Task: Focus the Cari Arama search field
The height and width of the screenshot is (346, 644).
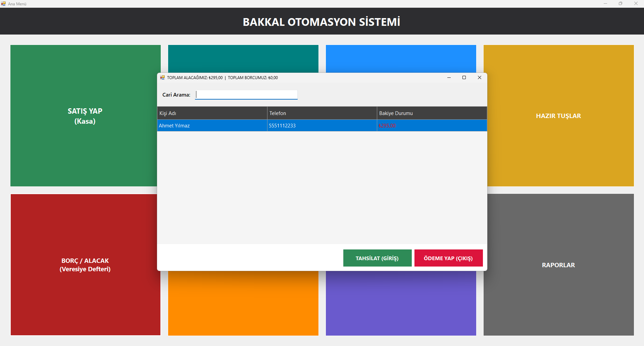Action: click(246, 95)
